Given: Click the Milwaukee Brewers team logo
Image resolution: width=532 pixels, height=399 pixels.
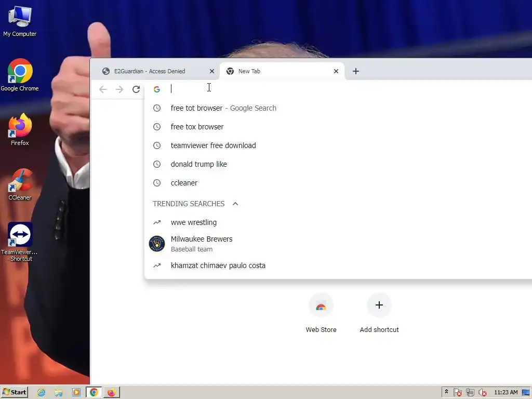Looking at the screenshot, I should (157, 244).
